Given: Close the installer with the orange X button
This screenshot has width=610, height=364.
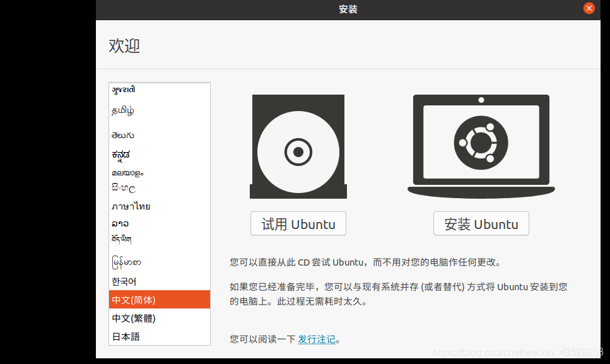Looking at the screenshot, I should [x=589, y=8].
